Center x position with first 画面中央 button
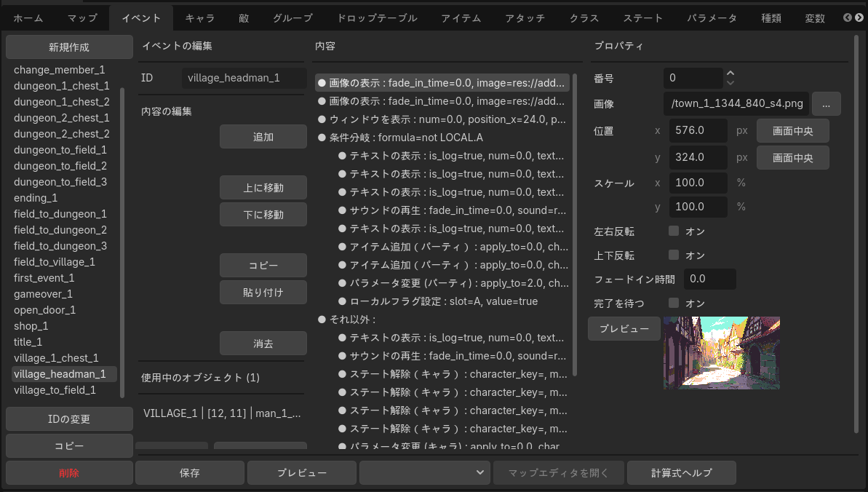The height and width of the screenshot is (492, 868). tap(793, 131)
